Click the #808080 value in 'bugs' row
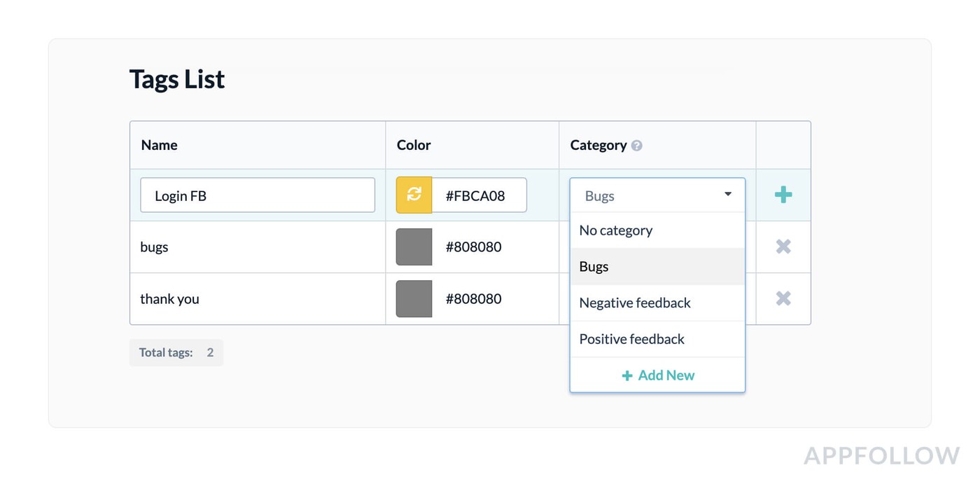This screenshot has width=980, height=484. 474,247
